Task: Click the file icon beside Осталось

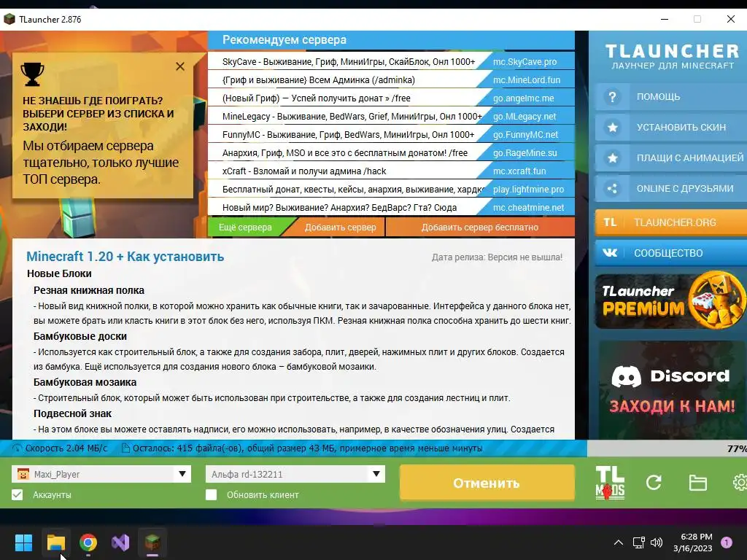Action: click(125, 448)
